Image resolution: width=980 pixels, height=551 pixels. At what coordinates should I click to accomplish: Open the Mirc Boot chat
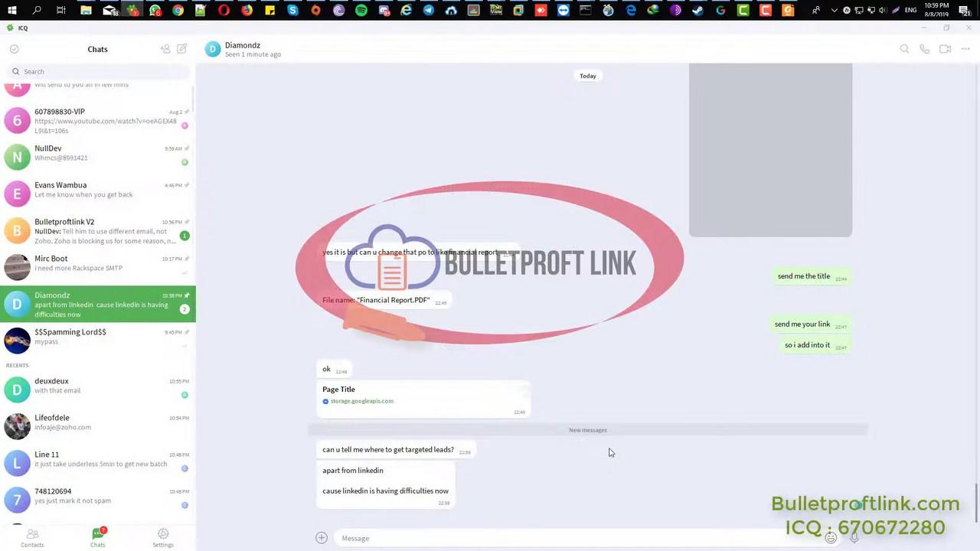tap(98, 267)
